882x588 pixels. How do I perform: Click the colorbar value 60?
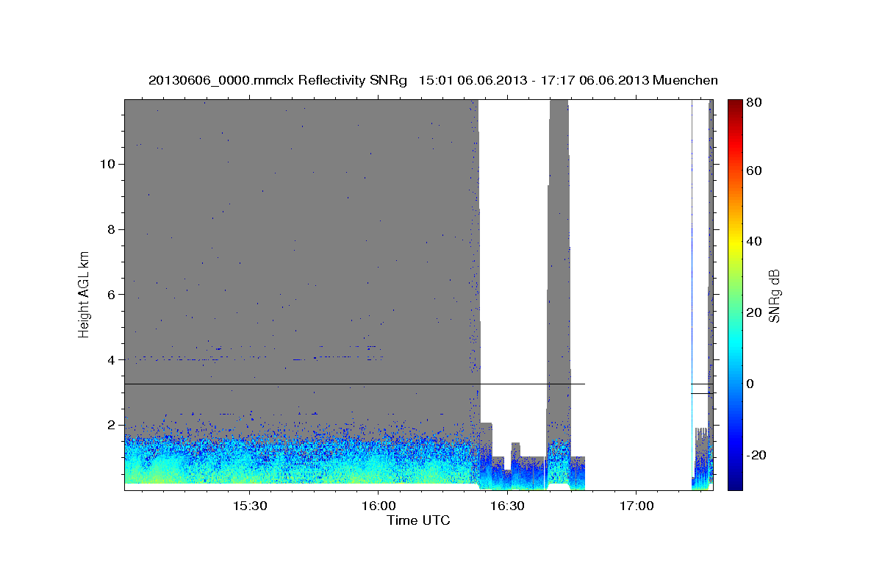coord(754,171)
